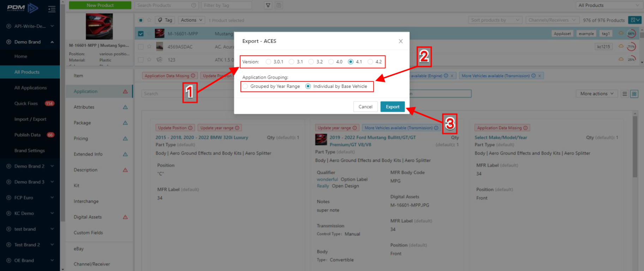
Task: Uncheck the M-16601-MPP product checkbox
Action: point(141,34)
